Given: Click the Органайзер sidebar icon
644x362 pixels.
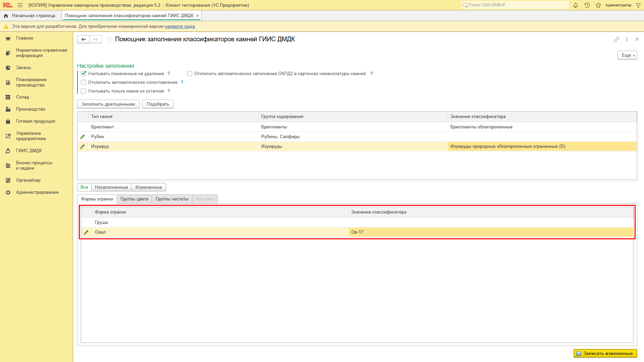Looking at the screenshot, I should 8,180.
